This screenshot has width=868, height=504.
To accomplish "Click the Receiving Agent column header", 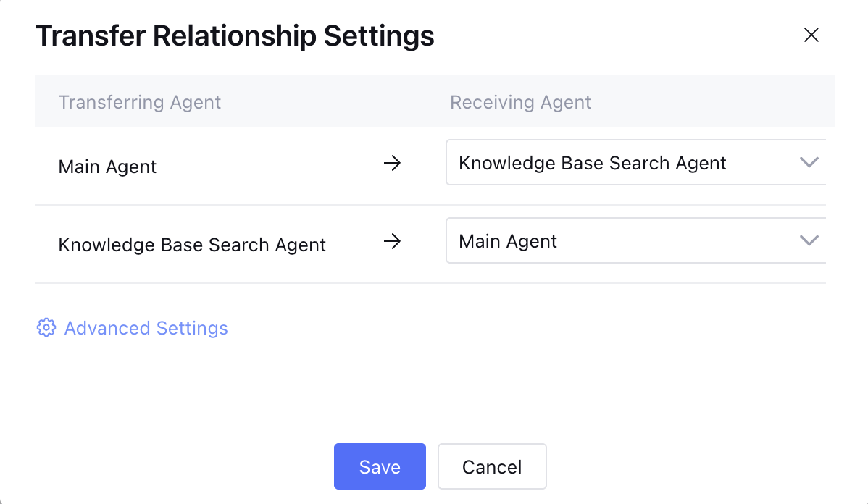I will (520, 102).
